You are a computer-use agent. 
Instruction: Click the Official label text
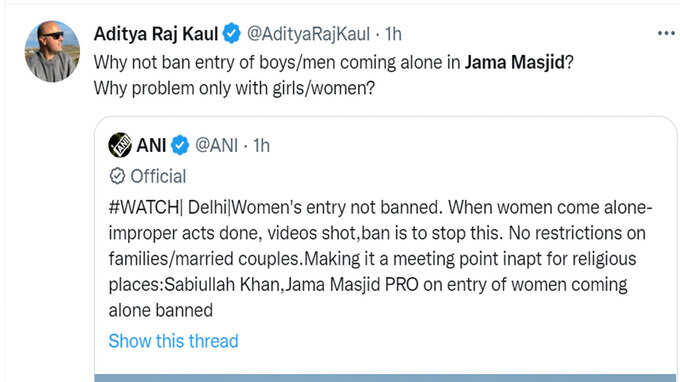point(158,176)
